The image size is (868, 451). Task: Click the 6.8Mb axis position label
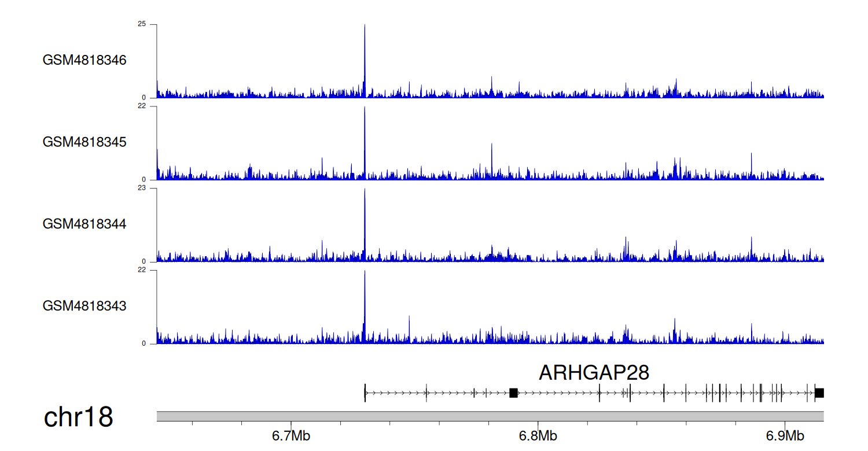click(x=538, y=435)
